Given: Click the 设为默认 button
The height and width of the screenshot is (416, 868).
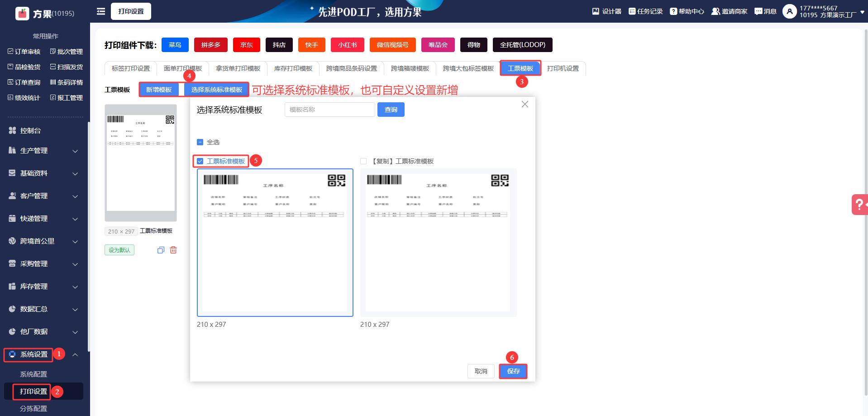Looking at the screenshot, I should (x=119, y=250).
